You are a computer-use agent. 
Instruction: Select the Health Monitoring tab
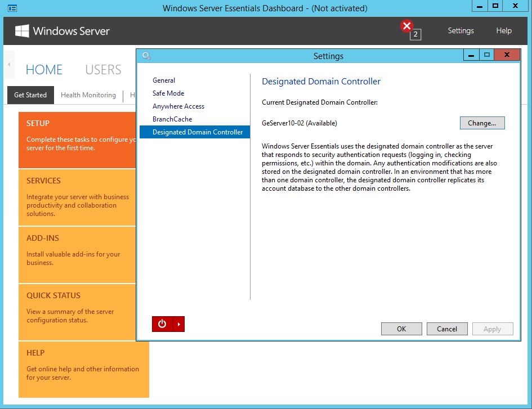tap(88, 95)
